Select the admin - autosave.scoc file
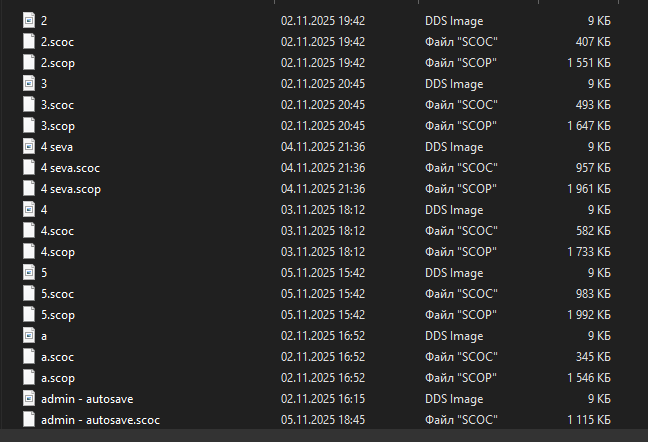This screenshot has width=648, height=442. point(100,419)
